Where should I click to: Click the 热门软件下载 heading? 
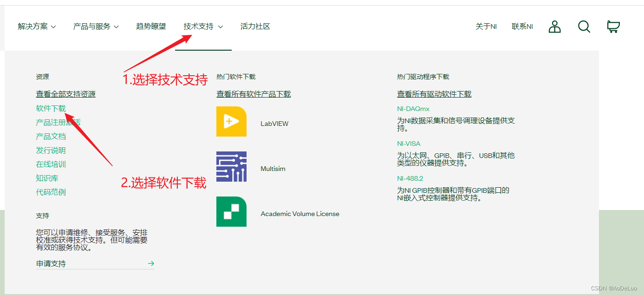pyautogui.click(x=236, y=77)
